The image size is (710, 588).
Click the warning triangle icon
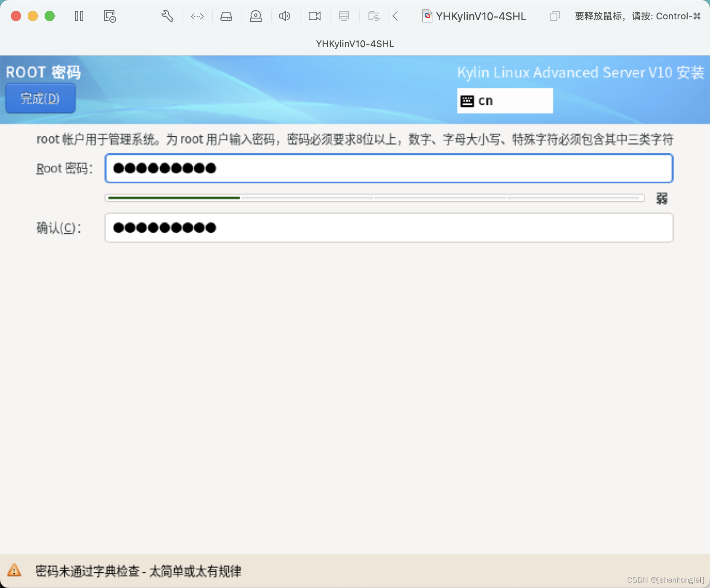14,570
